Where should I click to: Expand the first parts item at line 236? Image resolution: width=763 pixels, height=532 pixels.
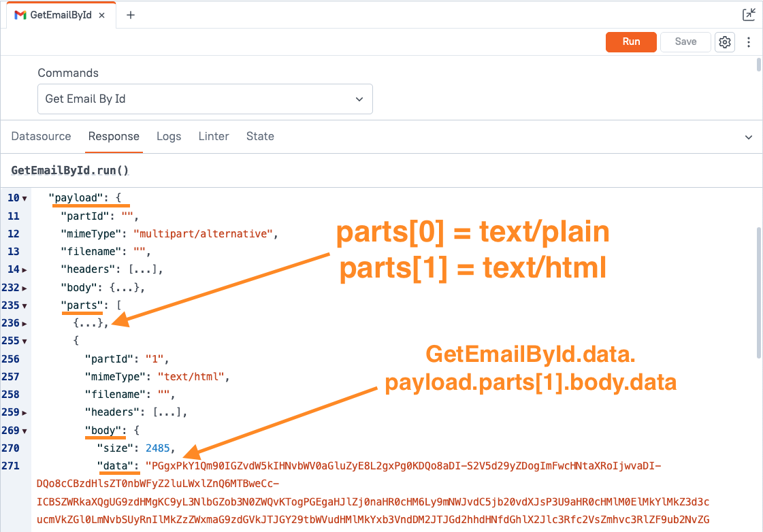coord(25,323)
